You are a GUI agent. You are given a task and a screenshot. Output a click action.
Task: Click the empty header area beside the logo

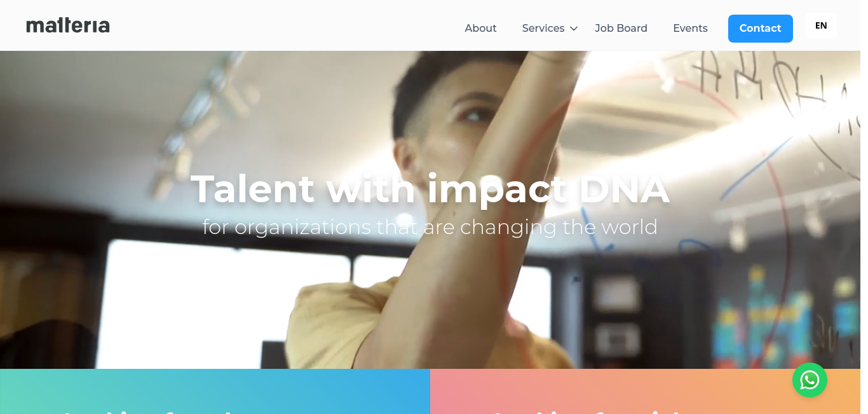[286, 25]
